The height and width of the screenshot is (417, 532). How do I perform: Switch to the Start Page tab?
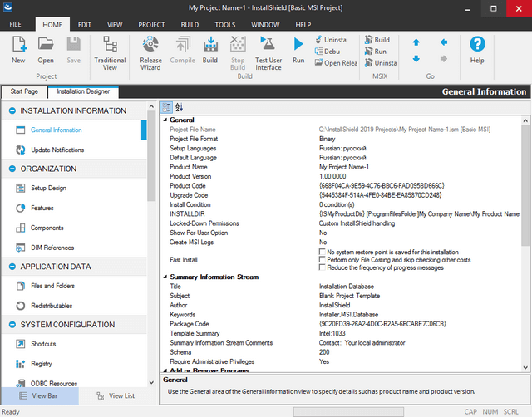click(x=24, y=91)
